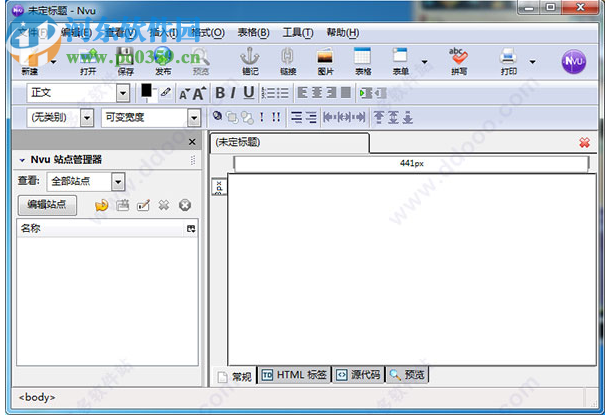This screenshot has height=415, width=608.
Task: Align text center
Action: (x=316, y=93)
